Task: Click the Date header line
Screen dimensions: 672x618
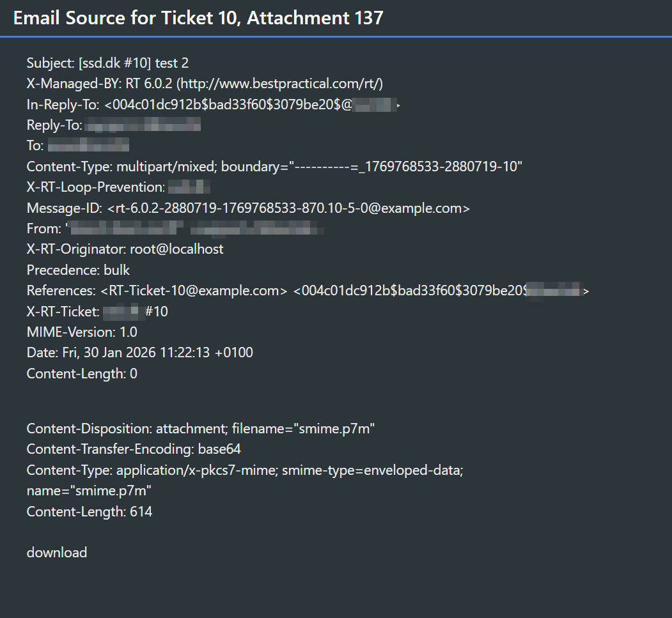Action: [139, 353]
